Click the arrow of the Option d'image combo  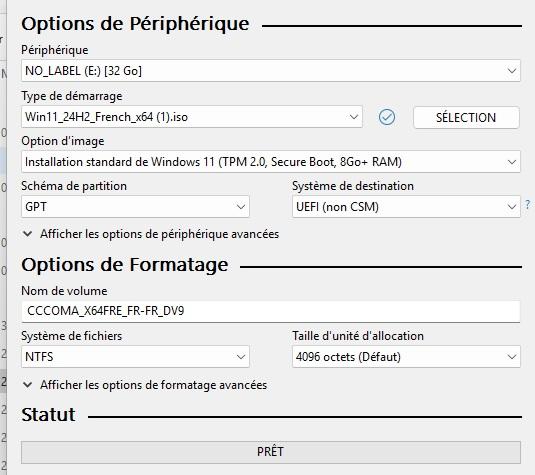(x=511, y=162)
